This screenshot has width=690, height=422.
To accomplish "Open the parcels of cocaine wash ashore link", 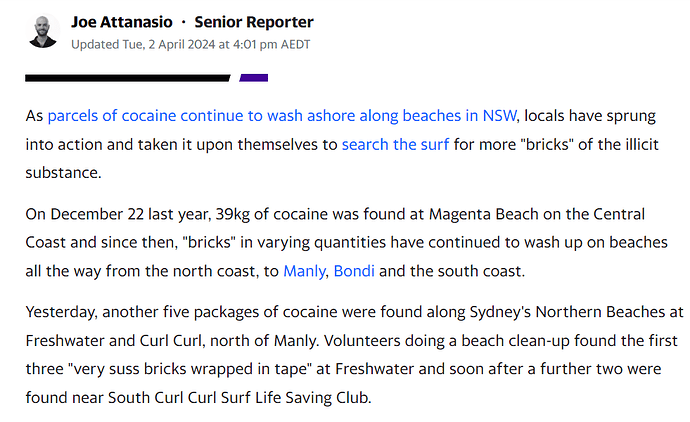I will (282, 116).
